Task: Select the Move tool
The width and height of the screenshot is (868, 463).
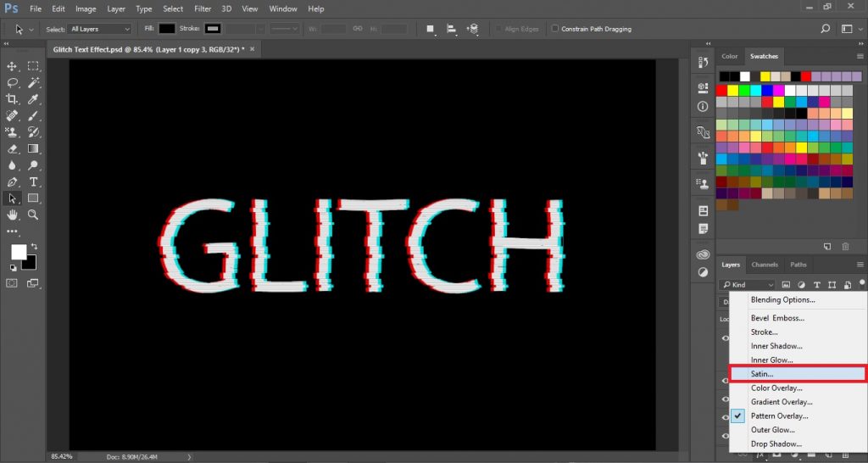Action: pos(12,66)
